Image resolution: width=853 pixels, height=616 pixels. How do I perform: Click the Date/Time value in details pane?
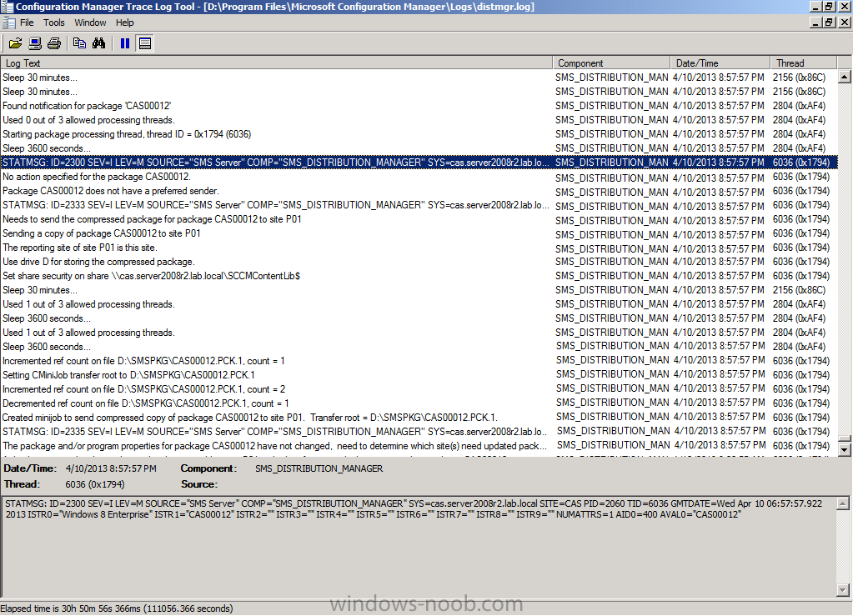click(111, 468)
